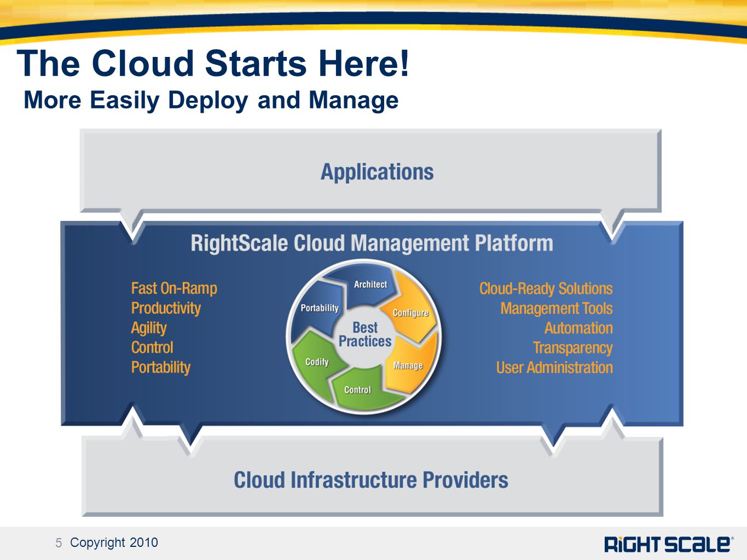The width and height of the screenshot is (747, 560).
Task: Click subtitle More Easily Deploy and Manage
Action: point(211,100)
